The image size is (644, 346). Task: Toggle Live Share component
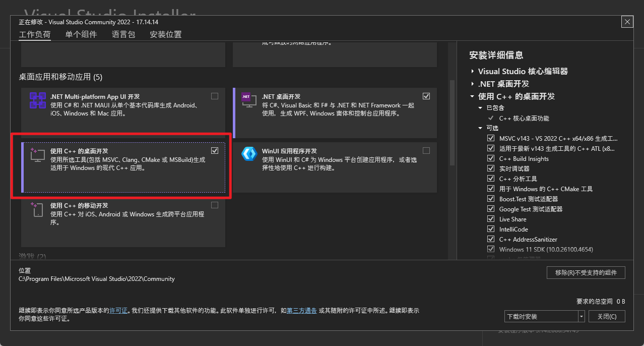[491, 219]
